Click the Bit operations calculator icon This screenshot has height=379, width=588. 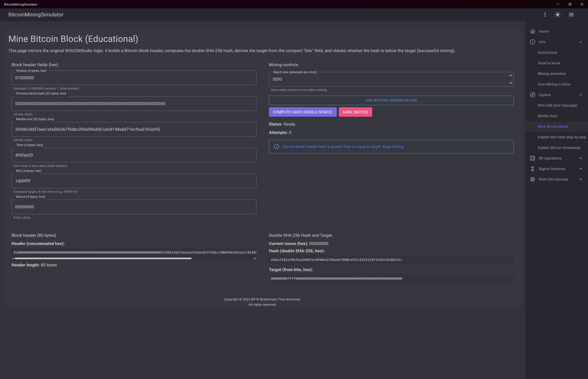point(533,158)
